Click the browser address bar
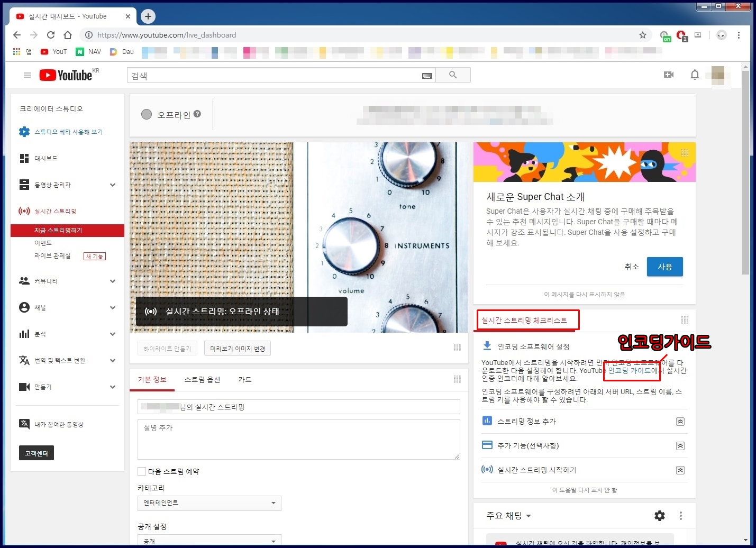The height and width of the screenshot is (548, 756). click(x=365, y=35)
